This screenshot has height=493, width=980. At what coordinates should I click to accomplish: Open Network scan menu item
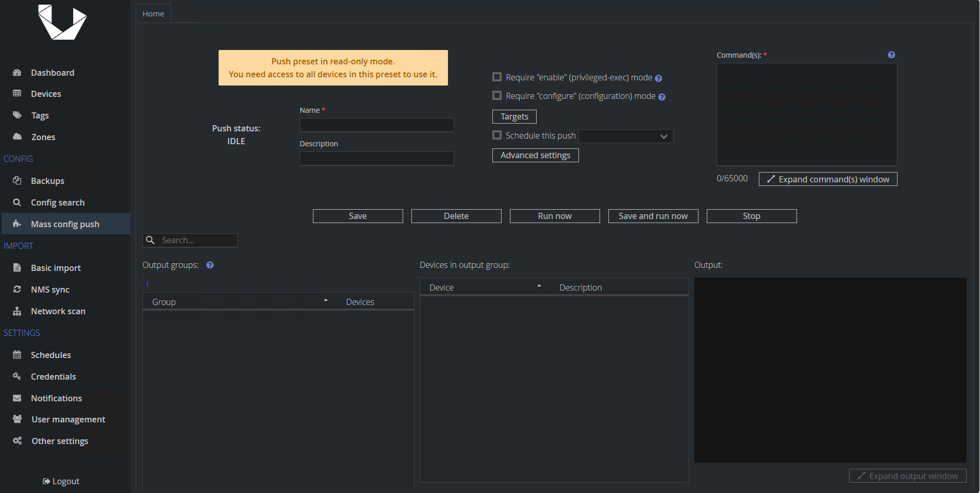pyautogui.click(x=58, y=311)
